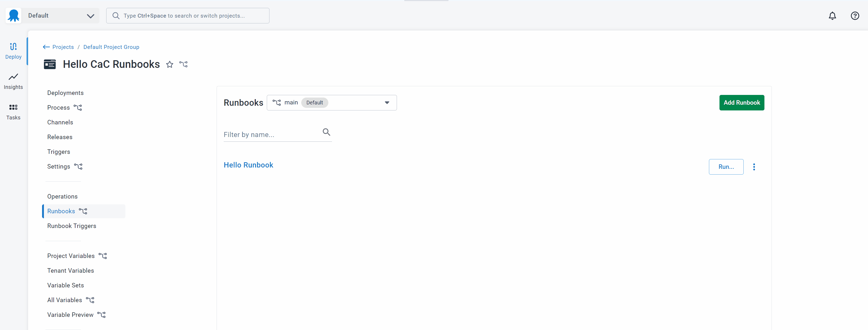Select Runbook Triggers in the sidebar
The height and width of the screenshot is (330, 868).
click(72, 226)
